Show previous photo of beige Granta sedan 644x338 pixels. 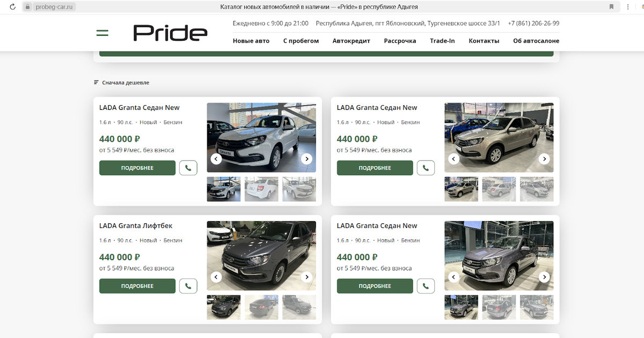(x=454, y=159)
